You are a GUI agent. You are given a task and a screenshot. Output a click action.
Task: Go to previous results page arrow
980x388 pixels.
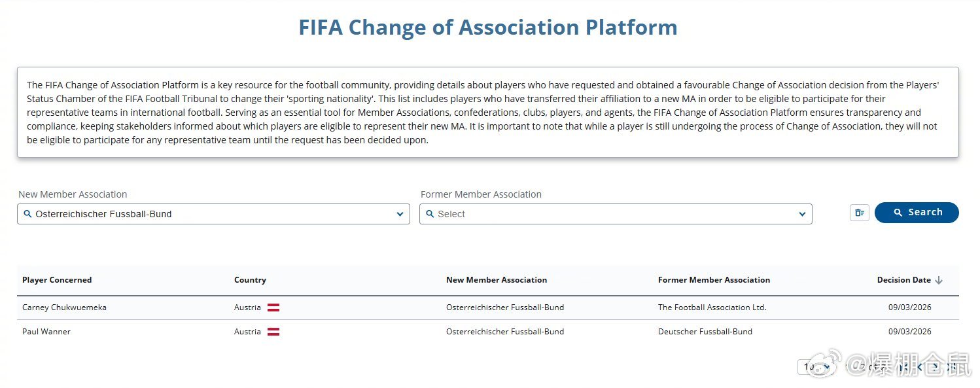[x=920, y=367]
